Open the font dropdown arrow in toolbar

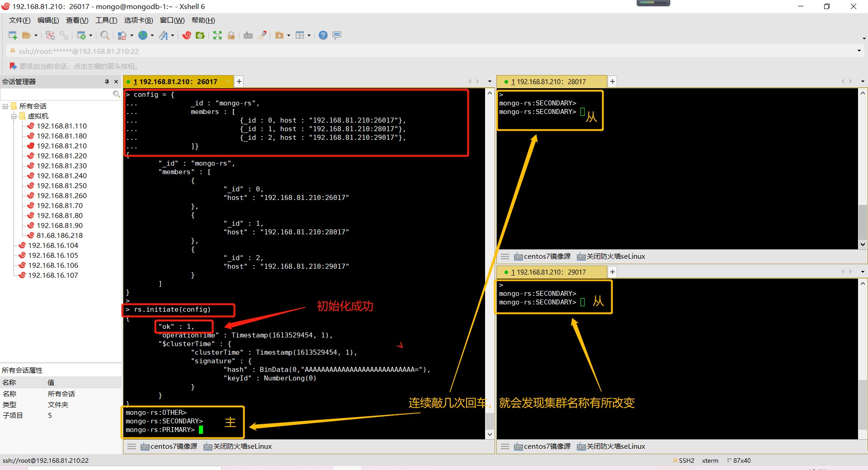point(173,35)
